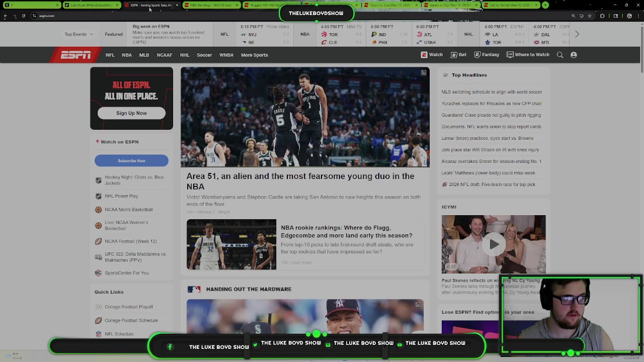Switch to the Hawks vs Jazz browser tab
Screen dimensions: 644x362
[450, 5]
